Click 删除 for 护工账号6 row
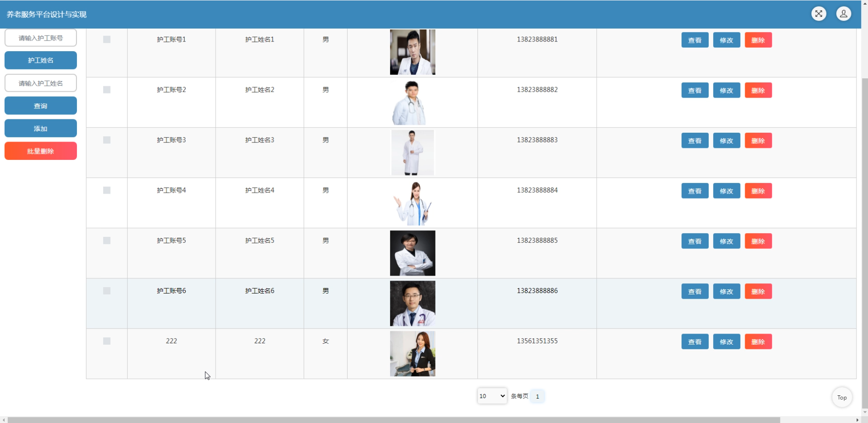 (x=758, y=291)
